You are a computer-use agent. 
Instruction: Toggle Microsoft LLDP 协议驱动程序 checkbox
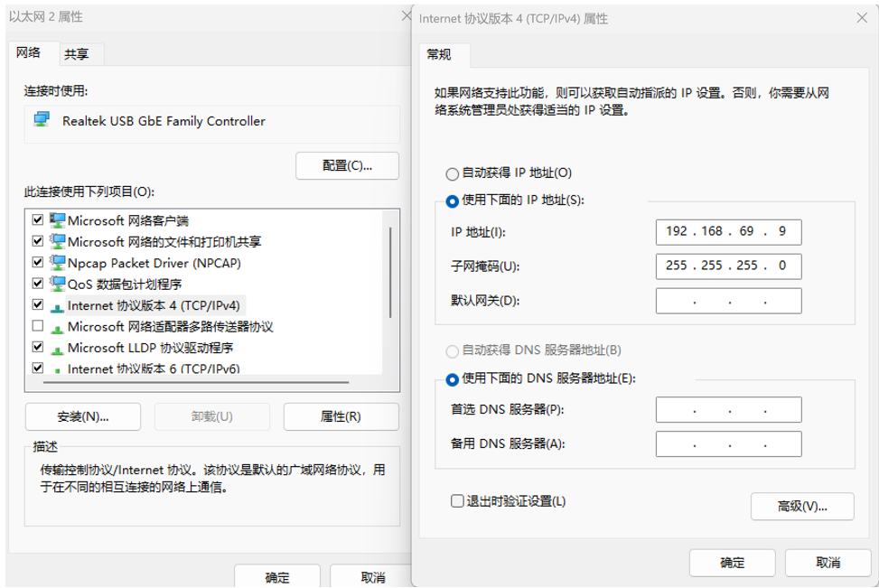click(x=38, y=347)
